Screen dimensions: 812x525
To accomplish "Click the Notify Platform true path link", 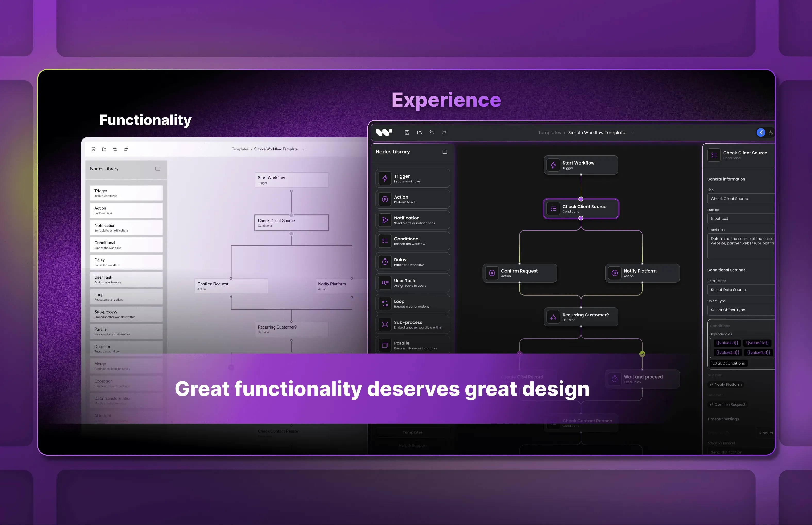I will (x=725, y=384).
